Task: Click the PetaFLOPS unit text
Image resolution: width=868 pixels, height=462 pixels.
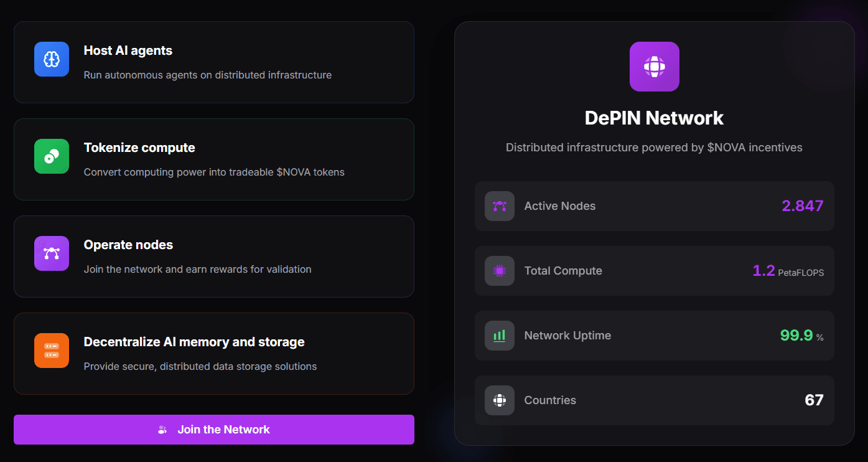Action: click(801, 273)
